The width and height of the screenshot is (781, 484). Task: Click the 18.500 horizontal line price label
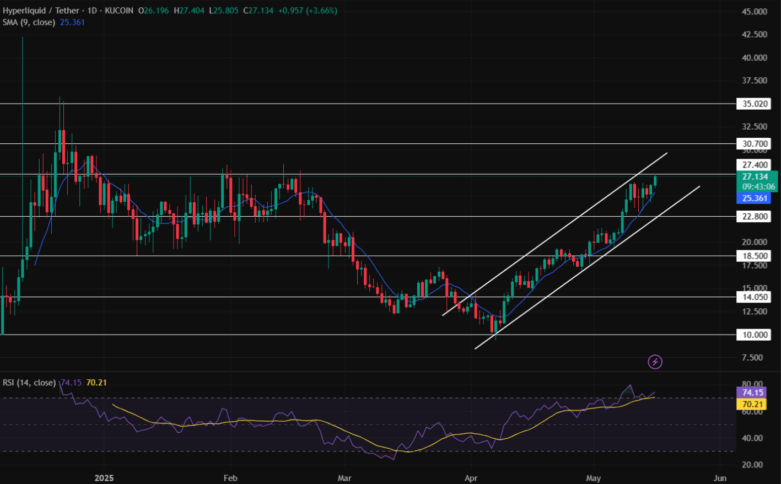754,256
